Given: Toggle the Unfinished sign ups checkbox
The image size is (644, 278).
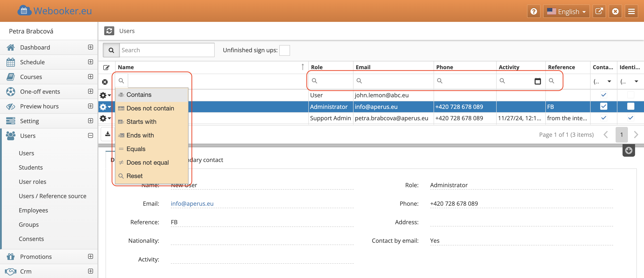Looking at the screenshot, I should click(x=284, y=50).
